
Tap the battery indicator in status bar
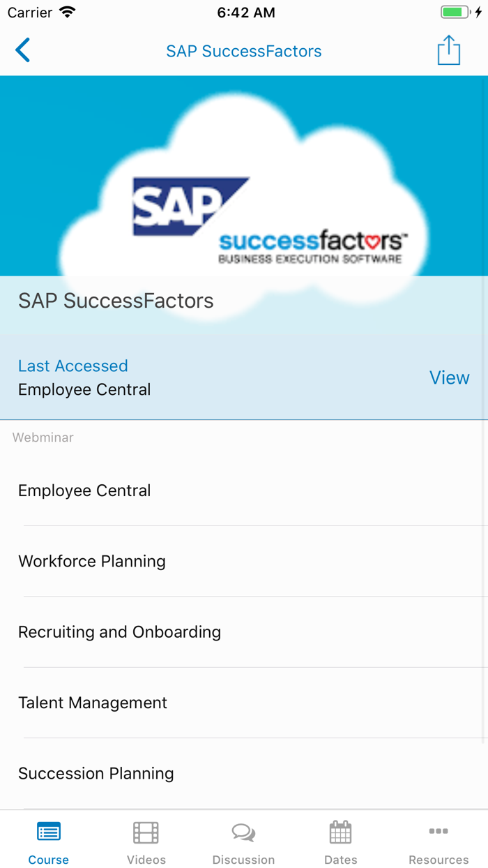pos(456,13)
